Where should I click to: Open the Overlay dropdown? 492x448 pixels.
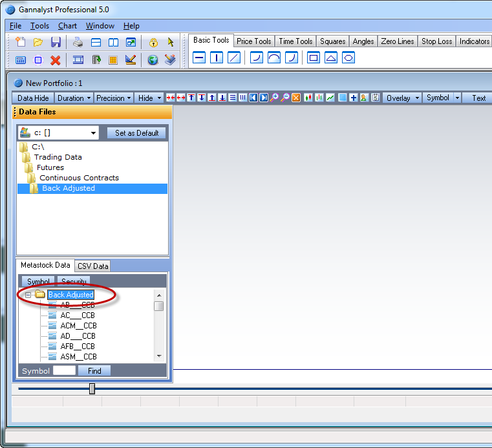[x=402, y=98]
